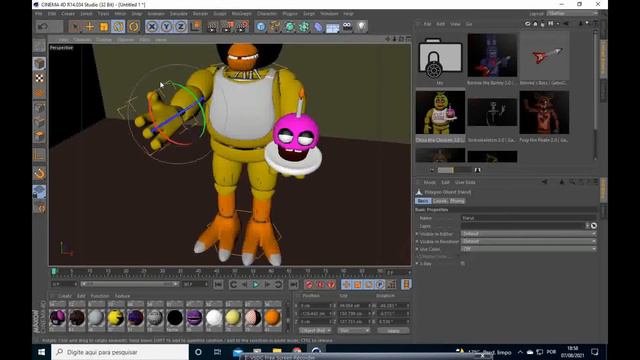
Task: Toggle Rotation keyframing in timeline controls
Action: point(369,284)
